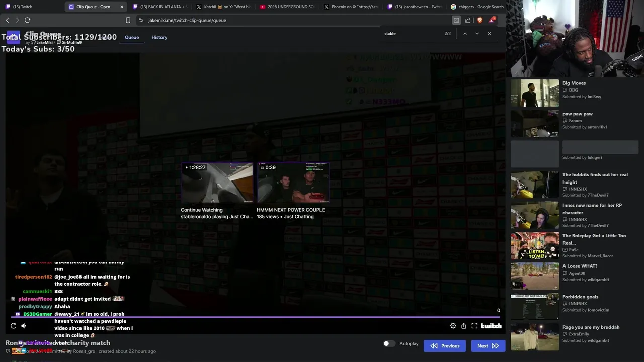Open the HMMM NEXT POWER COUPLE thumbnail
This screenshot has height=362, width=644.
tap(293, 183)
